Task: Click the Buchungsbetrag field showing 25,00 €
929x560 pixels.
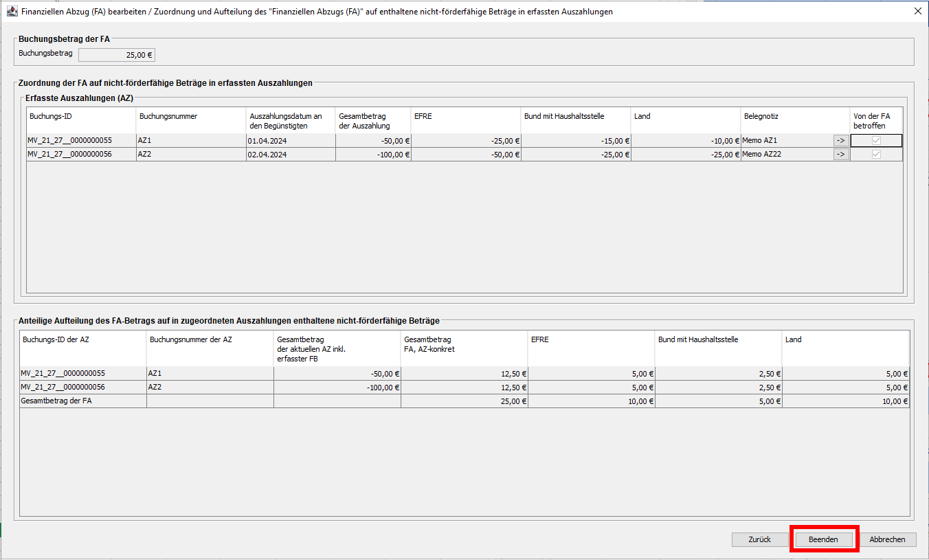Action: (117, 55)
